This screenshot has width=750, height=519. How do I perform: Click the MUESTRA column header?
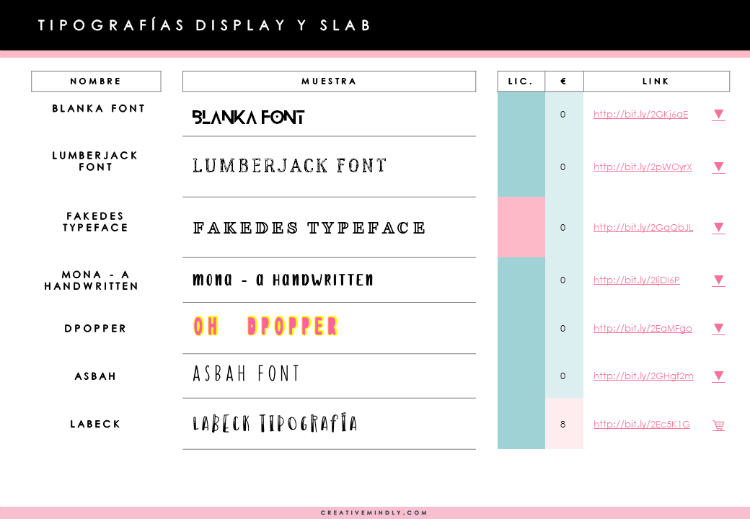click(329, 81)
